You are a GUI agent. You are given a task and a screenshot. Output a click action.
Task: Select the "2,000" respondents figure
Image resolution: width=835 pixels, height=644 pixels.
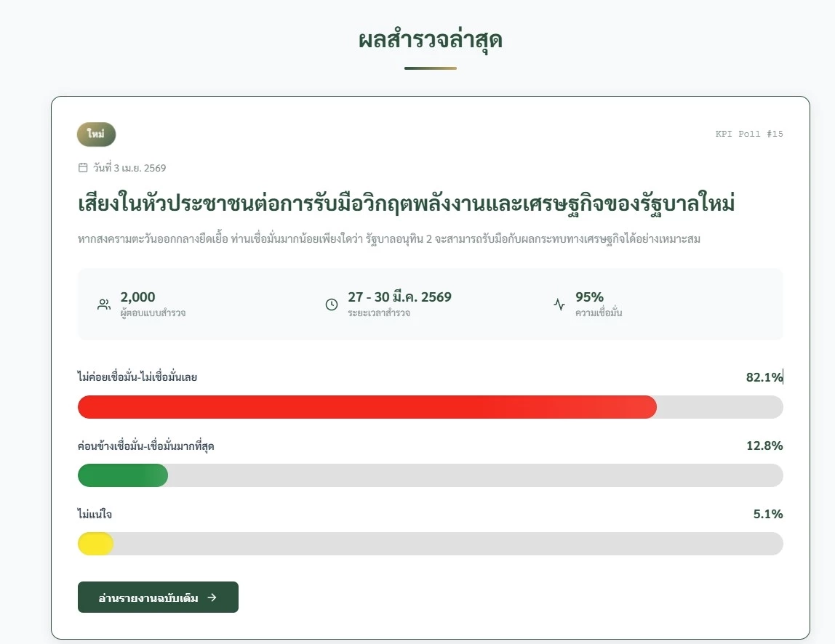point(137,297)
